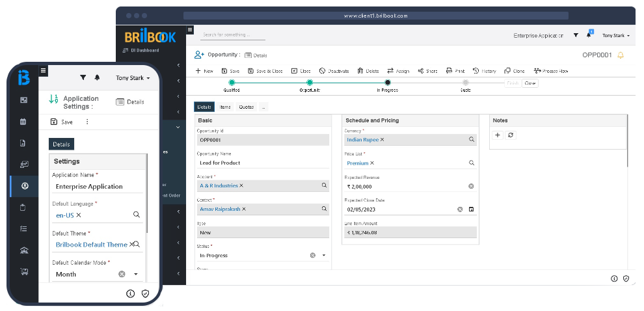Viewport: 644px width, 311px height.
Task: Open the Expected Close Date calendar picker
Action: 472,209
